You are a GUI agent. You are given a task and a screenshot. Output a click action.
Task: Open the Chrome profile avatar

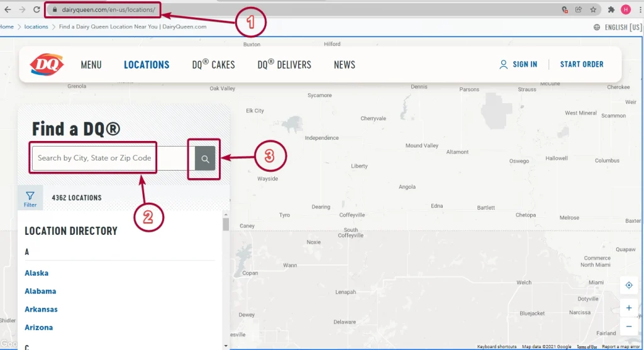click(626, 9)
